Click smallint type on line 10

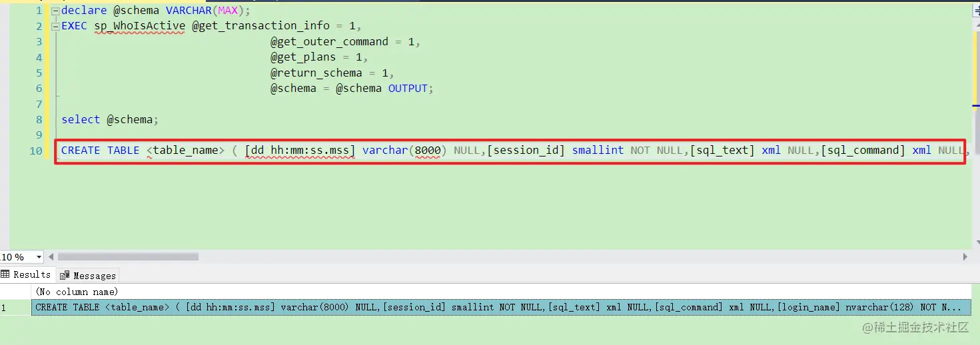pos(598,151)
